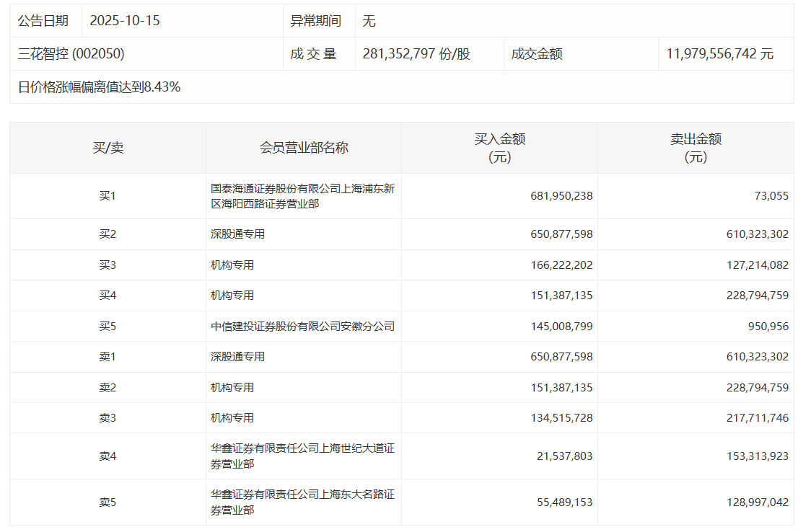Click the 异常期间 value 无
798x532 pixels.
(369, 21)
